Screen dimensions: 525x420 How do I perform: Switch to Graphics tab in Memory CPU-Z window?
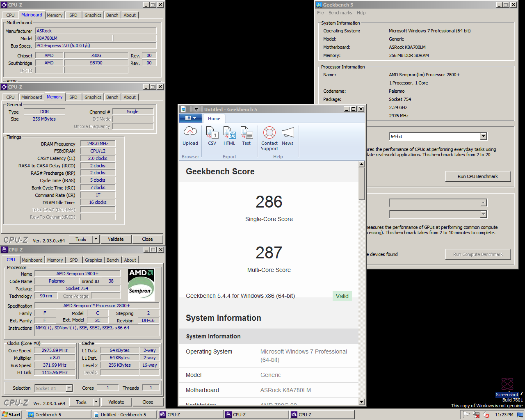pyautogui.click(x=93, y=97)
